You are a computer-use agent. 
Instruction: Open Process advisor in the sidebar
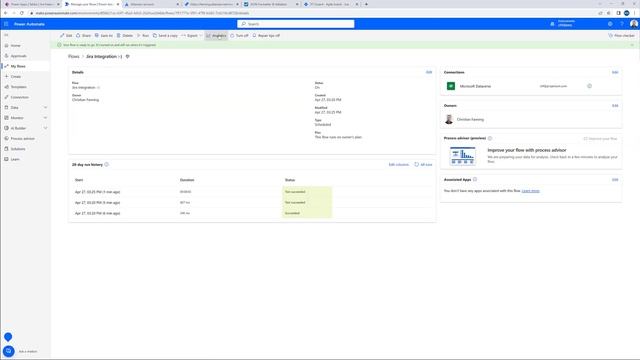tap(22, 139)
